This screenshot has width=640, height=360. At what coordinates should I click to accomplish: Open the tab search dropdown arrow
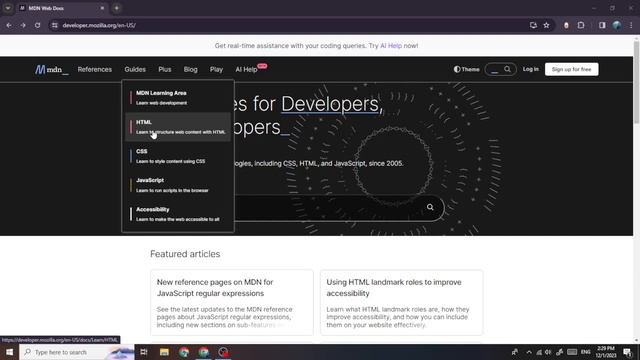pyautogui.click(x=8, y=8)
